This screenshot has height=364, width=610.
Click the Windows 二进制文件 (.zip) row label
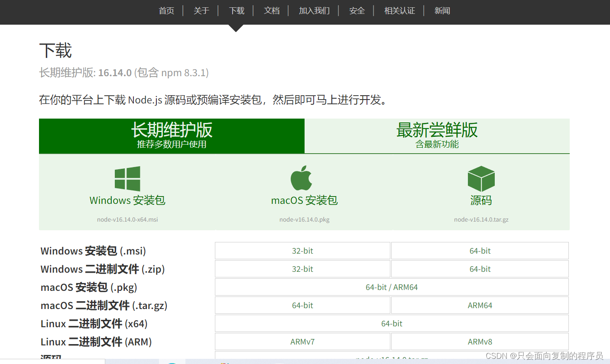tap(103, 269)
